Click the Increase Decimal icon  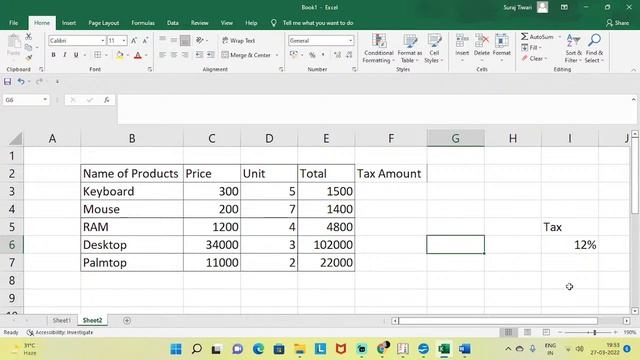337,55
